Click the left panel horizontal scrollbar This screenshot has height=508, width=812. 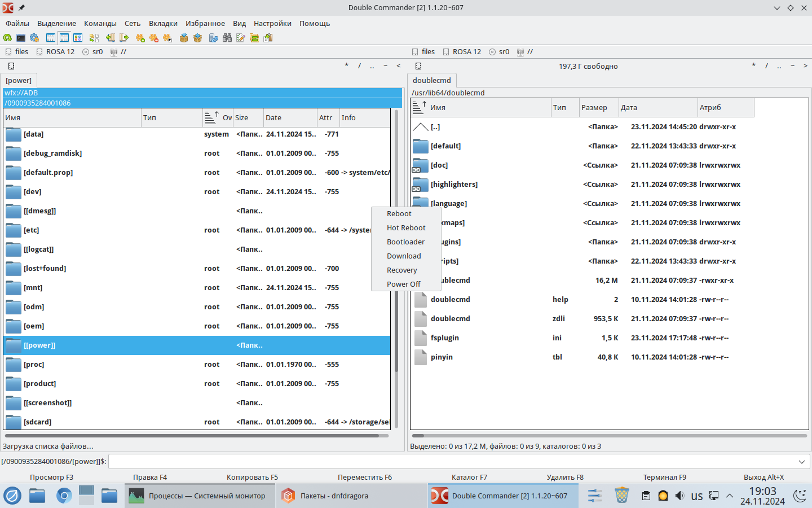tap(192, 436)
